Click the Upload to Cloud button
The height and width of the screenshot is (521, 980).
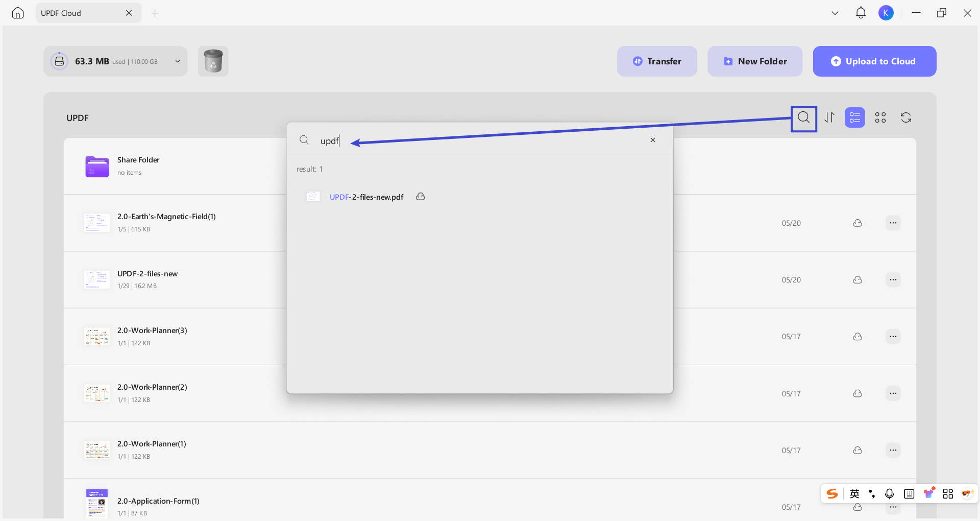point(874,61)
